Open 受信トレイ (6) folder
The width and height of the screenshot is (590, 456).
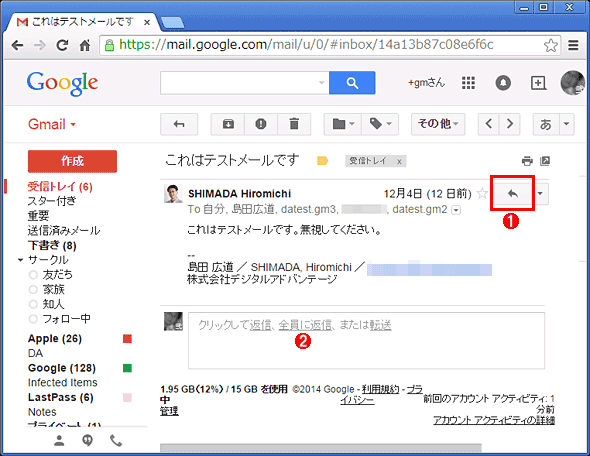coord(60,187)
